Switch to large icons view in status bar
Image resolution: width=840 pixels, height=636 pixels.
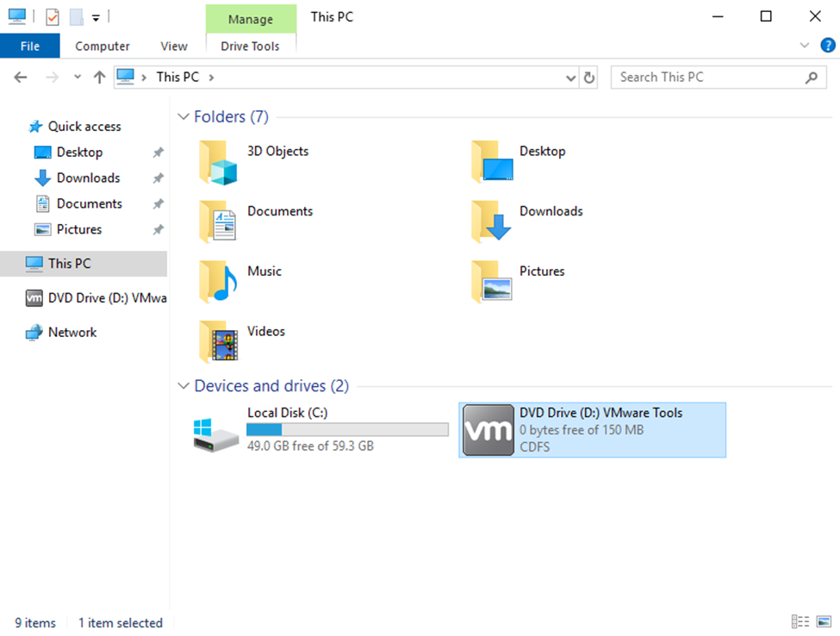[824, 621]
